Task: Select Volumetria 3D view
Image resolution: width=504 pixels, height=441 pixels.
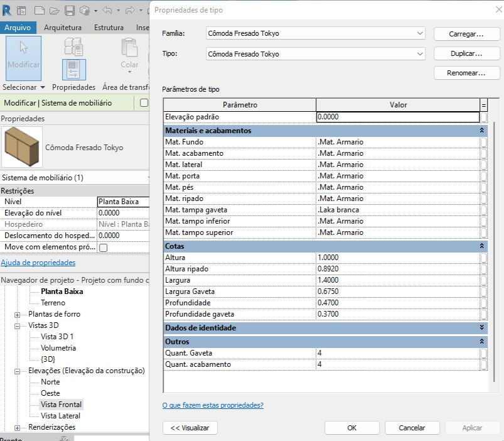Action: coord(58,348)
